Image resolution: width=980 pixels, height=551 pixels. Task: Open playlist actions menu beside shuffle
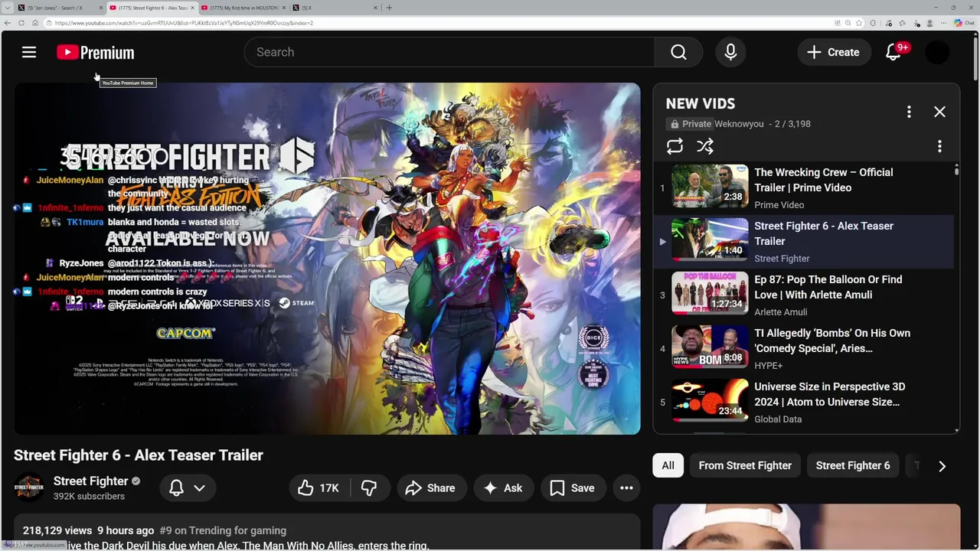point(939,145)
